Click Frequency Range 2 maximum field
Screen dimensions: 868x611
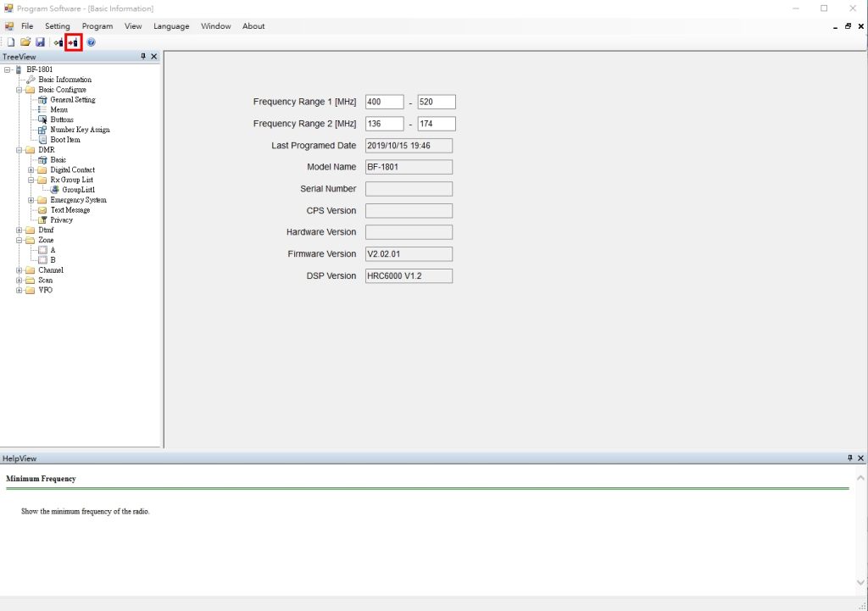(x=437, y=124)
